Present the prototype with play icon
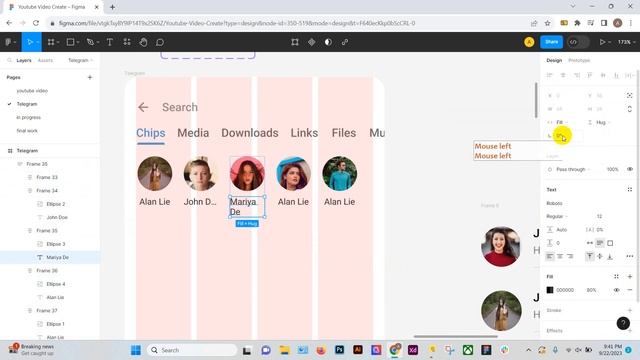This screenshot has height=360, width=640. tap(602, 42)
